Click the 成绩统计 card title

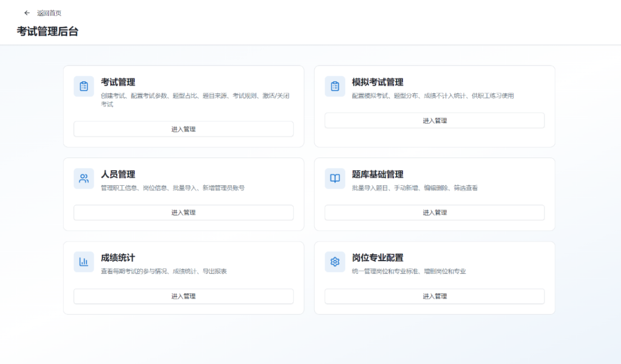pyautogui.click(x=118, y=258)
